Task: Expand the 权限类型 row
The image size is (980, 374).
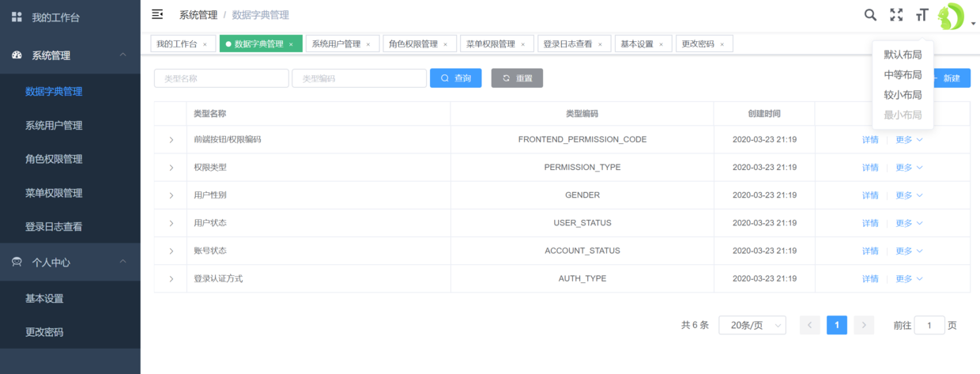Action: click(x=171, y=168)
